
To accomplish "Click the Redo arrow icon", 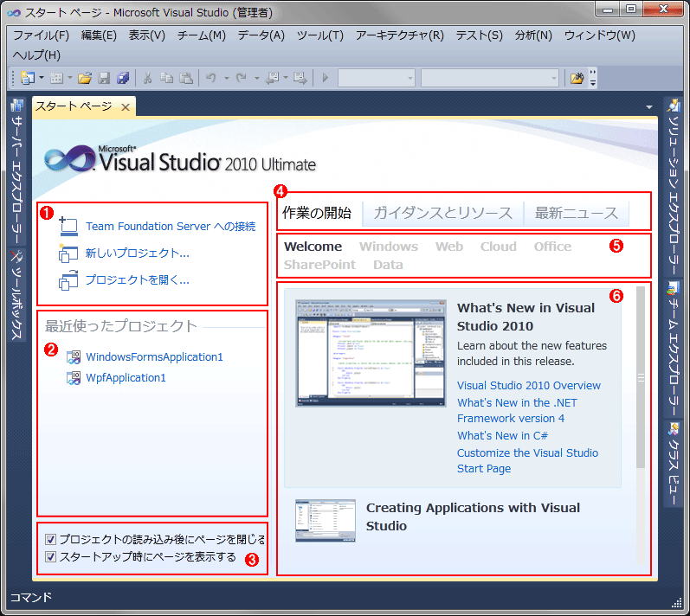I will 242,78.
